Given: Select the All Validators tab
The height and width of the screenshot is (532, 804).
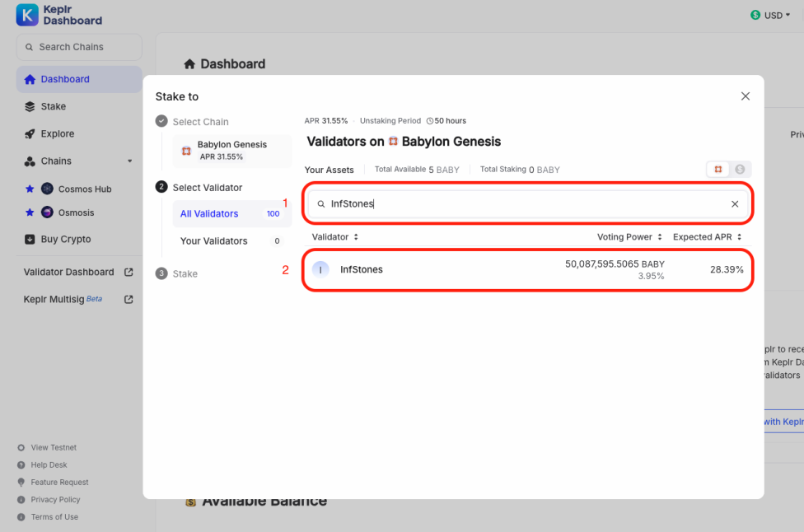Looking at the screenshot, I should pyautogui.click(x=232, y=214).
